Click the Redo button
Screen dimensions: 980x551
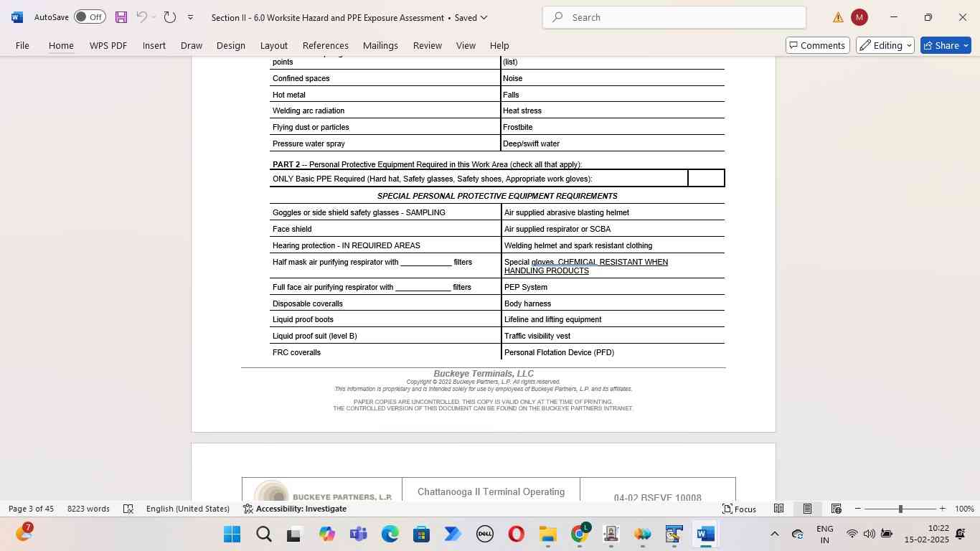pyautogui.click(x=170, y=17)
